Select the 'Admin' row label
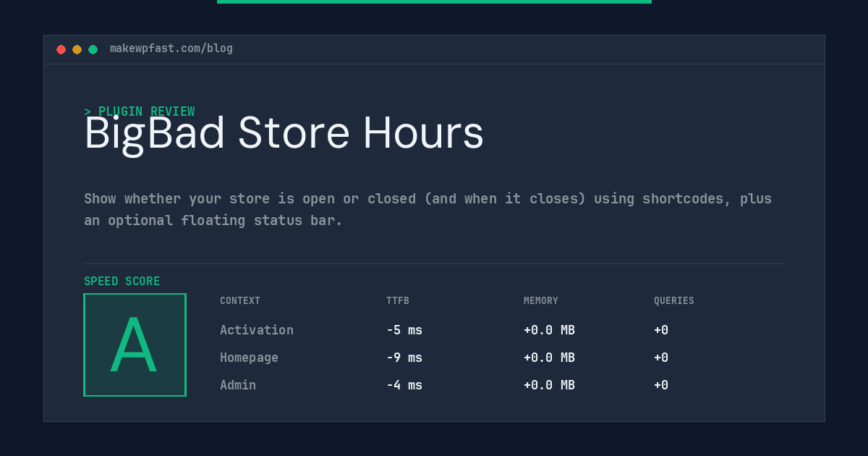The image size is (868, 456). (238, 385)
